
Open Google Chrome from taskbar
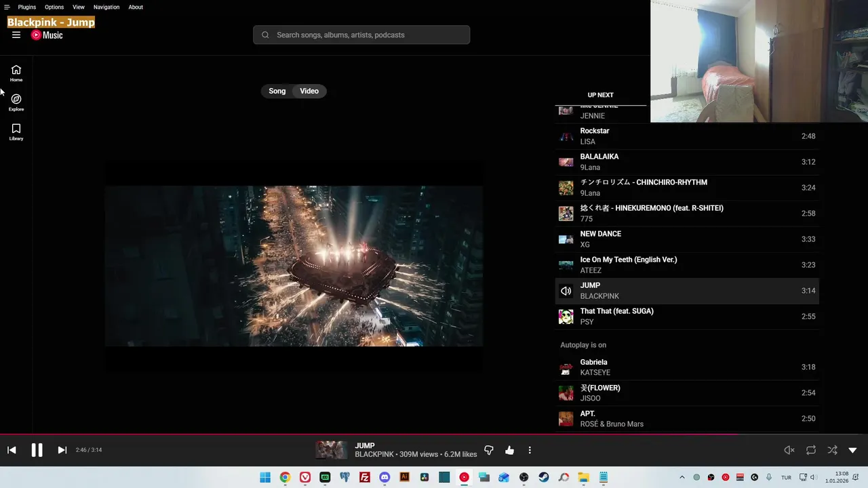[285, 477]
